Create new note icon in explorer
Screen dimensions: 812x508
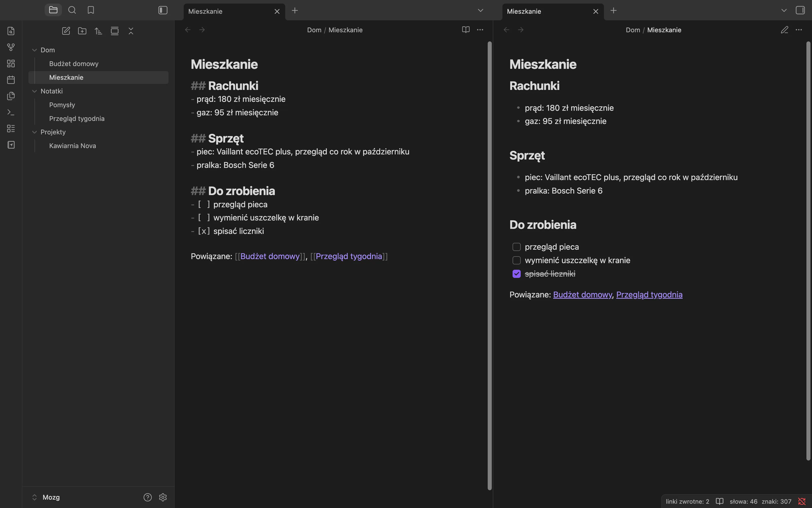coord(66,31)
